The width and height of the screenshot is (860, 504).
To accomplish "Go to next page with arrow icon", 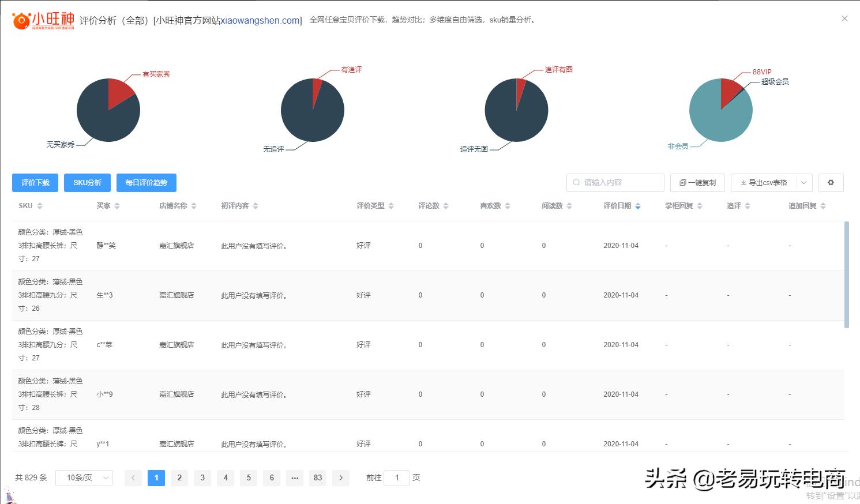I will coord(340,477).
